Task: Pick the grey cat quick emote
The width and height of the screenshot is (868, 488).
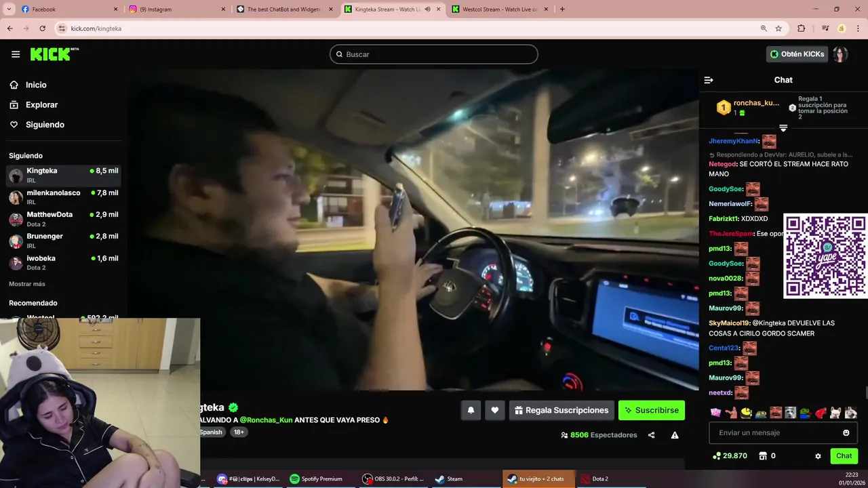Action: pos(791,412)
